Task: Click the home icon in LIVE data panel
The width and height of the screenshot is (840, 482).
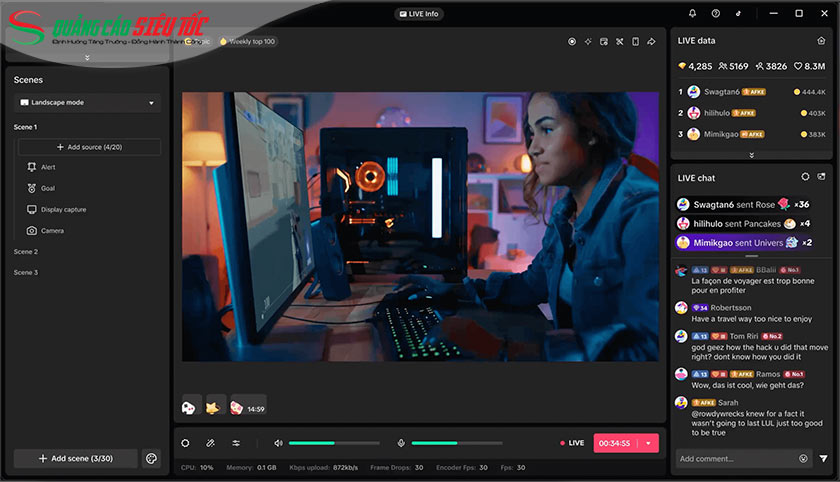Action: pos(821,41)
